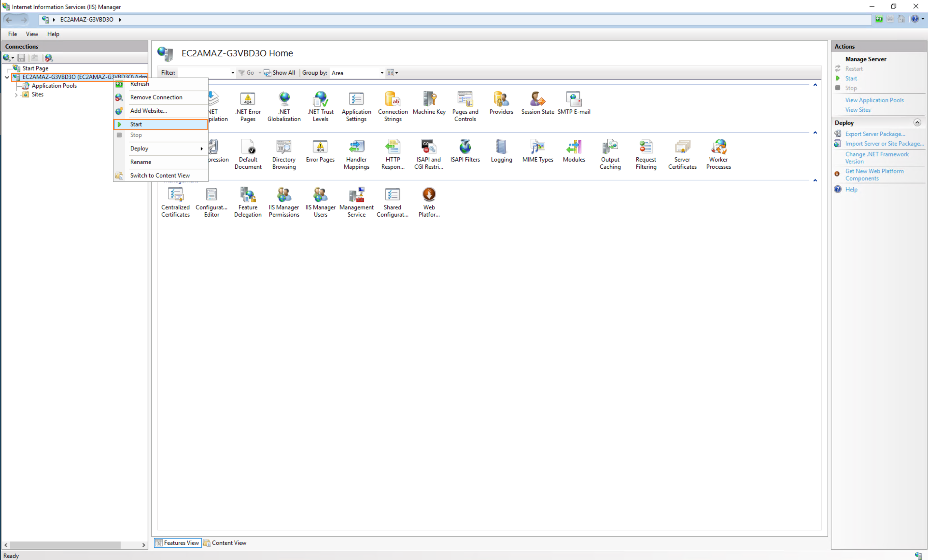Image resolution: width=928 pixels, height=560 pixels.
Task: Open the .NET Error Pages feature
Action: (248, 106)
